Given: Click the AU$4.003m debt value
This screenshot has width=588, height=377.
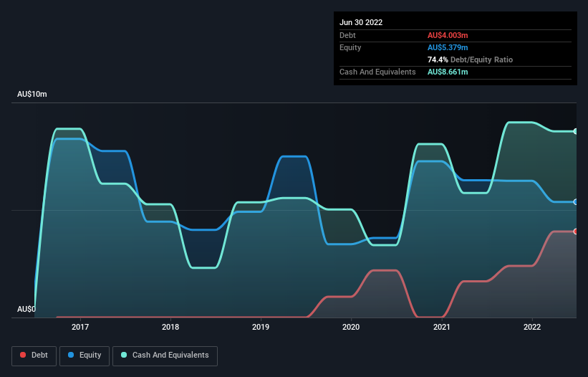Looking at the screenshot, I should click(x=448, y=35).
